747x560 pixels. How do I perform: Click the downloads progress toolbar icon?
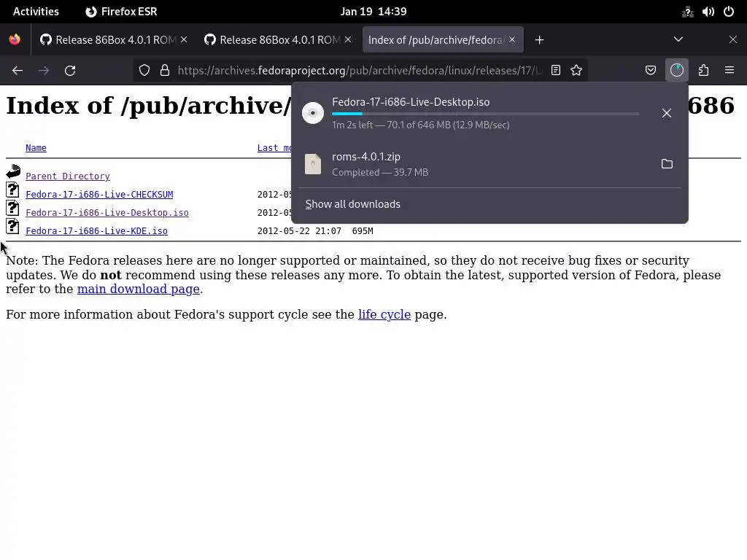pyautogui.click(x=677, y=71)
